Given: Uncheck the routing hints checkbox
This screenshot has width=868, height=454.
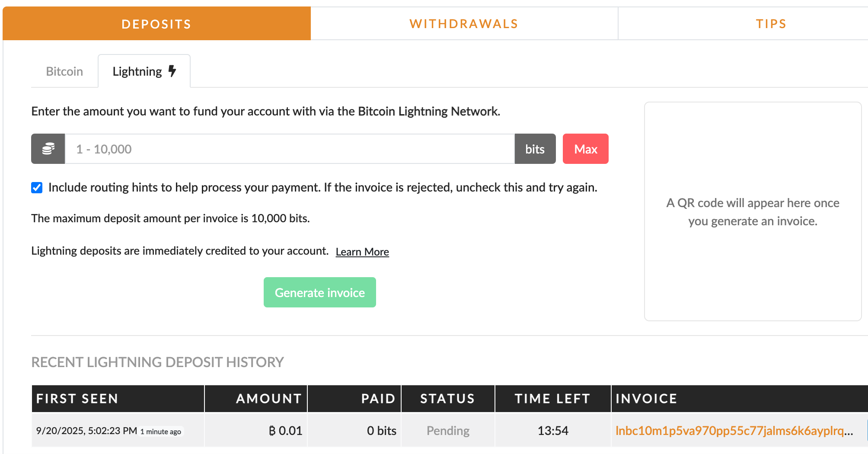Looking at the screenshot, I should (37, 188).
